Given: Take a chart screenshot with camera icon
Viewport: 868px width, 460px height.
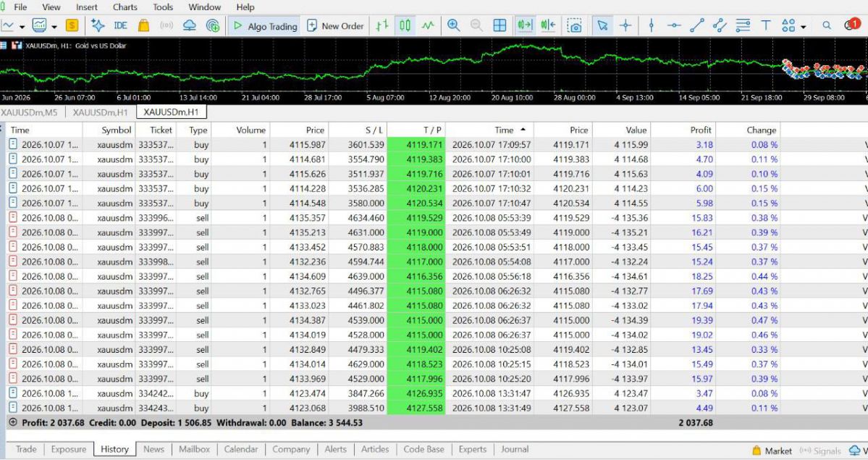Looking at the screenshot, I should click(575, 25).
